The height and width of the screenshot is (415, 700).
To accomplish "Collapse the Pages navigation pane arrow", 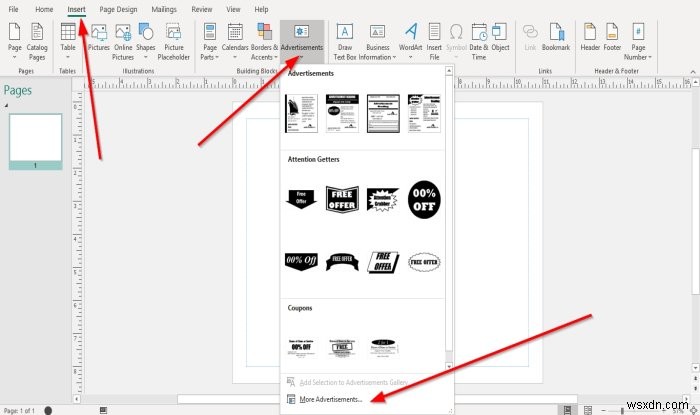I will 6,105.
